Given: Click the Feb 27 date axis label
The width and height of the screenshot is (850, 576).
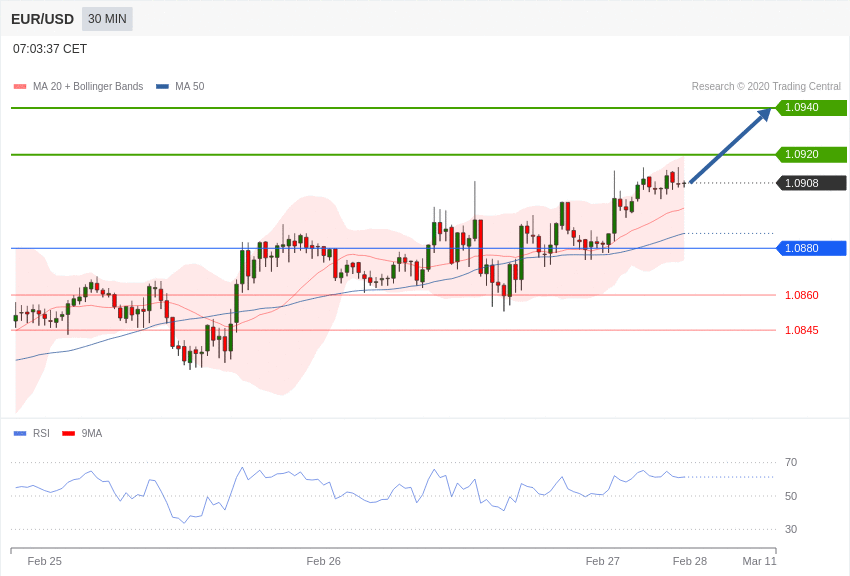Looking at the screenshot, I should point(603,561).
